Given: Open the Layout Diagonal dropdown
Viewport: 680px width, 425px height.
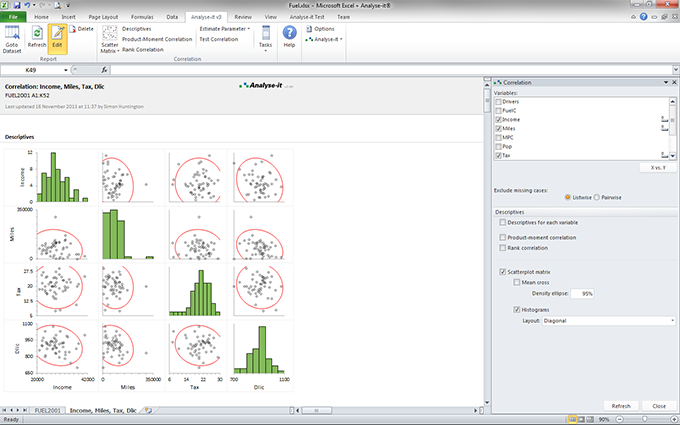Looking at the screenshot, I should [609, 320].
